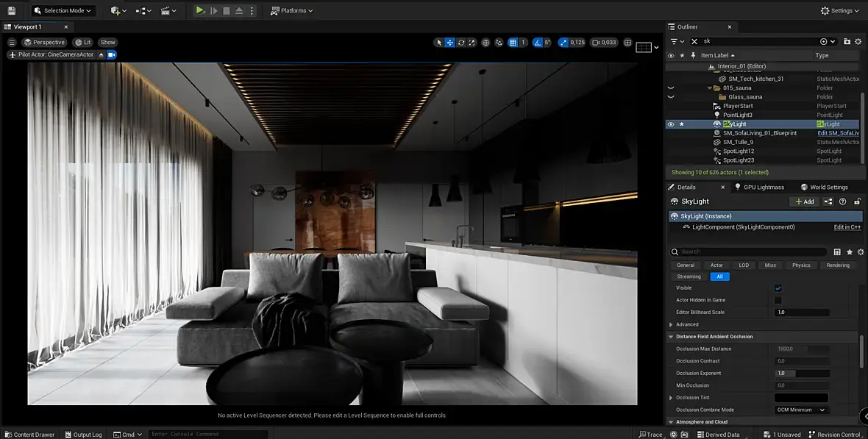Choose the Select objects arrow tool

pos(439,43)
